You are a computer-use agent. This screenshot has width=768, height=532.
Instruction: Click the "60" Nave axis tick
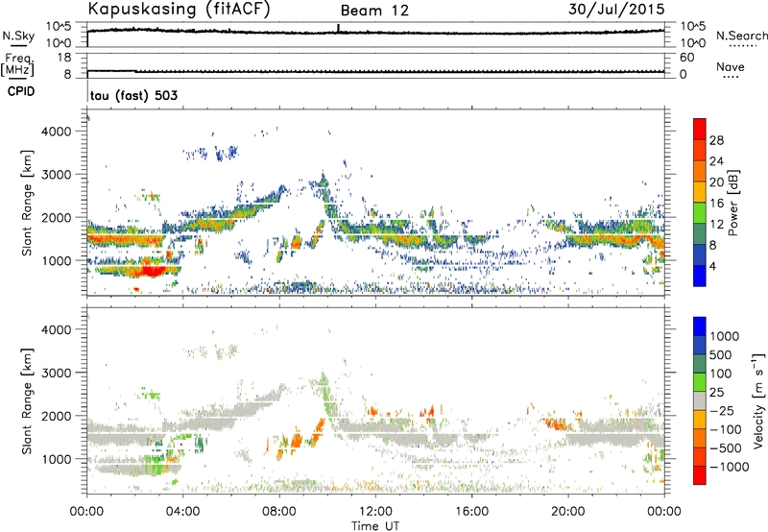click(x=686, y=58)
